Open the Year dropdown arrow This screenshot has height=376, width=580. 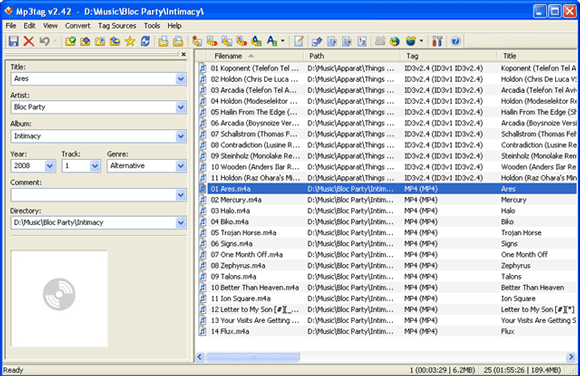tap(50, 166)
